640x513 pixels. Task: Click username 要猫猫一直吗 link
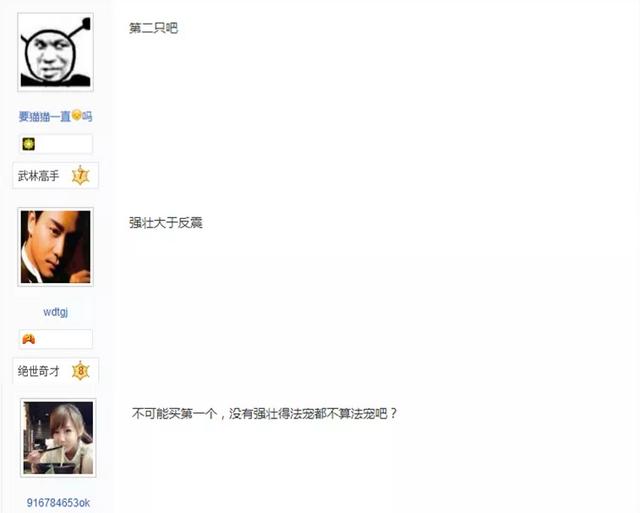point(56,116)
